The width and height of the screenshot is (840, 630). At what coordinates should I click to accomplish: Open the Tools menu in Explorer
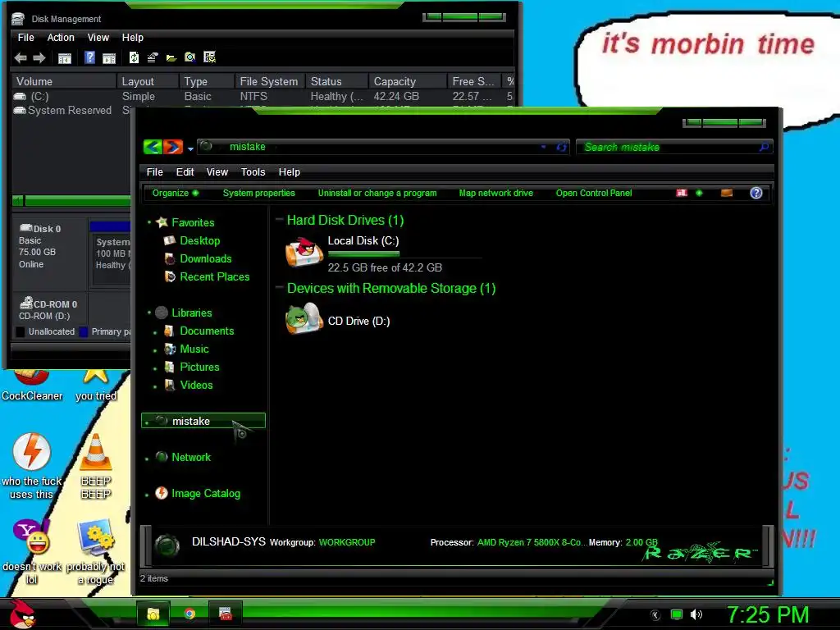click(x=253, y=172)
